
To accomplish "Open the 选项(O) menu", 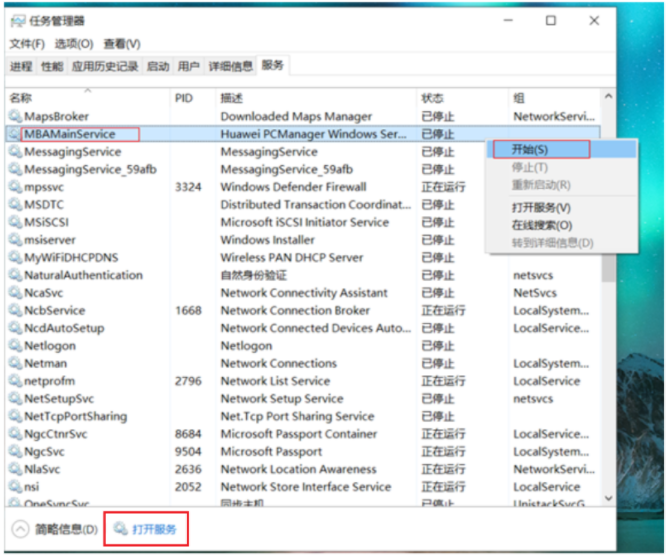I will [73, 44].
